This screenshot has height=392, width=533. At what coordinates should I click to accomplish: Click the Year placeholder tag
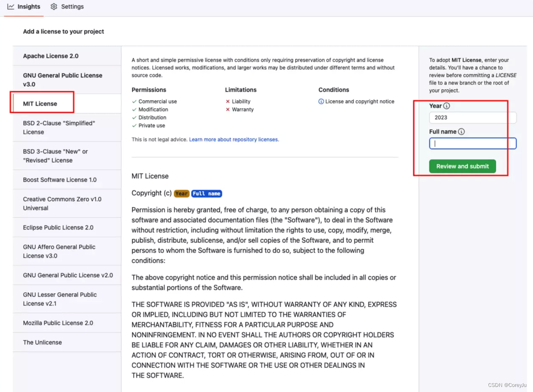pos(181,194)
